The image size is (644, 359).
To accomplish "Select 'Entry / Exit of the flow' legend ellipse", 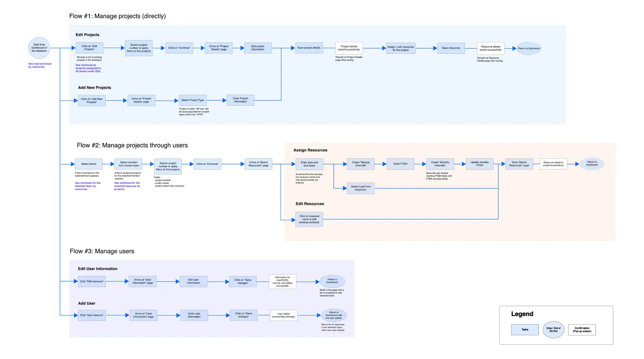I will tap(553, 330).
